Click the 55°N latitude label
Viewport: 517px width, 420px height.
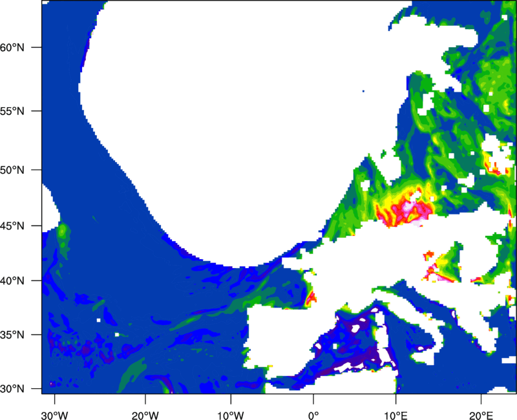click(x=12, y=111)
